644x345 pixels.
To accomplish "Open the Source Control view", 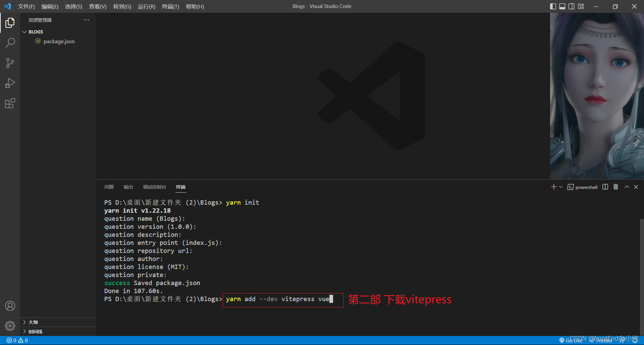I will tap(10, 63).
